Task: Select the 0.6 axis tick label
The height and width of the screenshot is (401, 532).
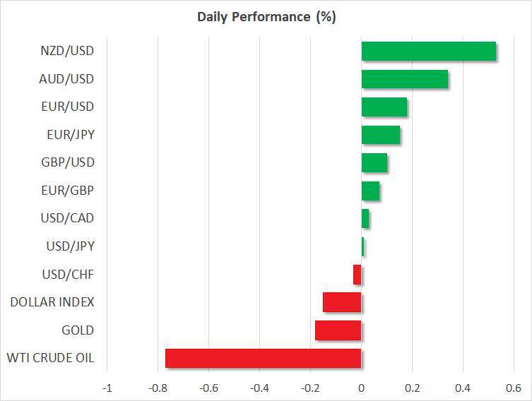Action: [x=514, y=388]
